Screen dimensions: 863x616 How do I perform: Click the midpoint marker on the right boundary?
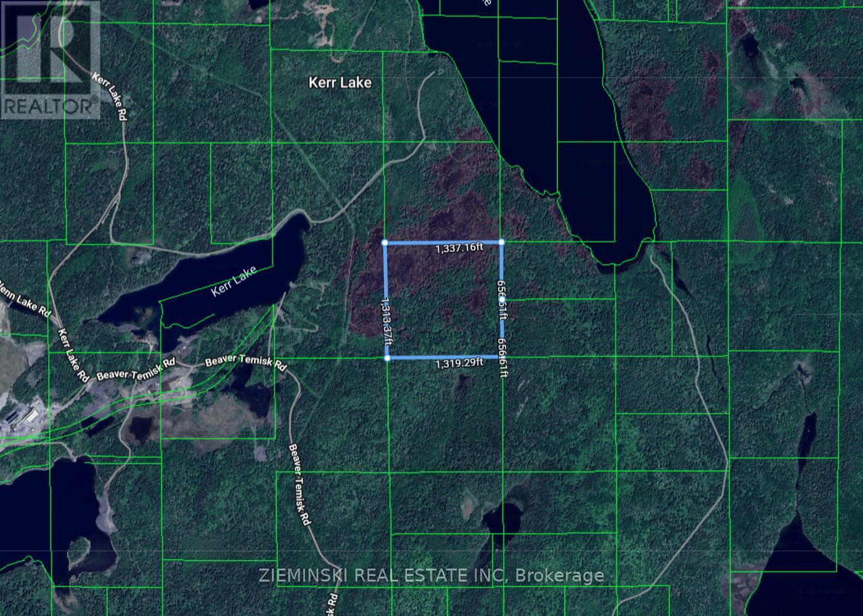click(502, 300)
